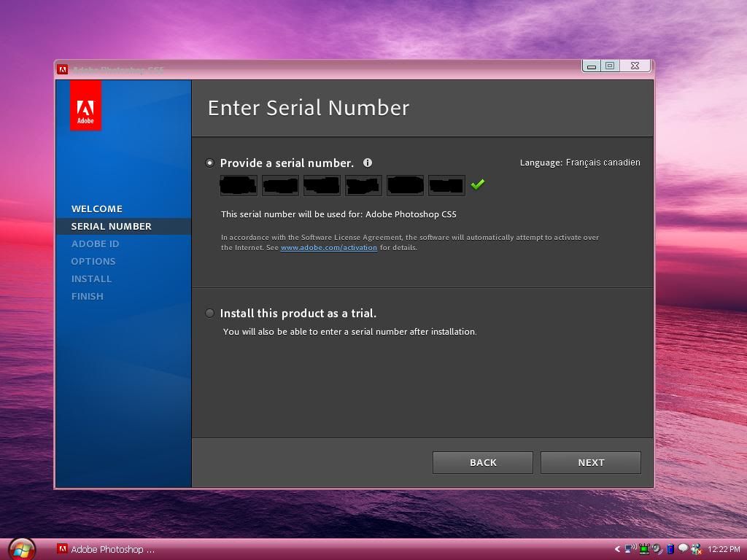The height and width of the screenshot is (560, 747).
Task: Go to the WELCOME step in the sidebar
Action: tap(97, 209)
